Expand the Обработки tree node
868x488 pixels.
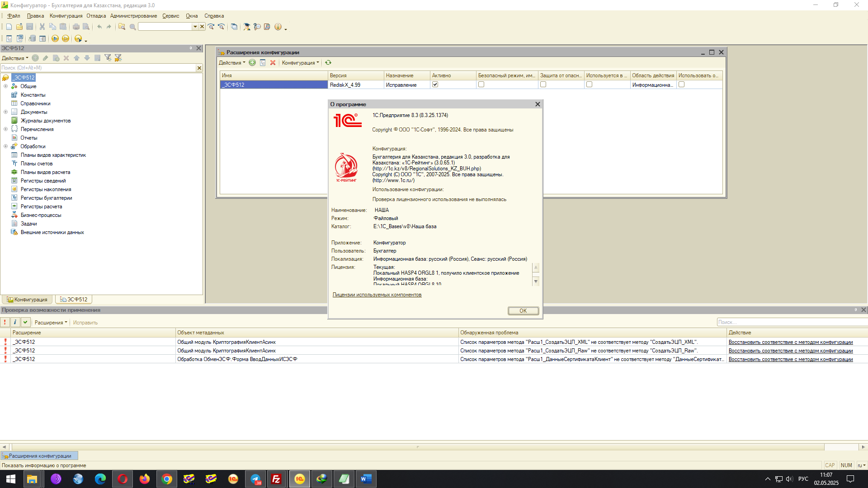5,146
